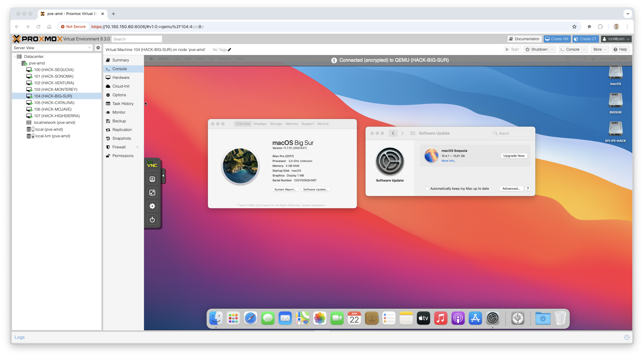The width and height of the screenshot is (644, 357).
Task: Open the Hardware menu item
Action: tap(121, 77)
